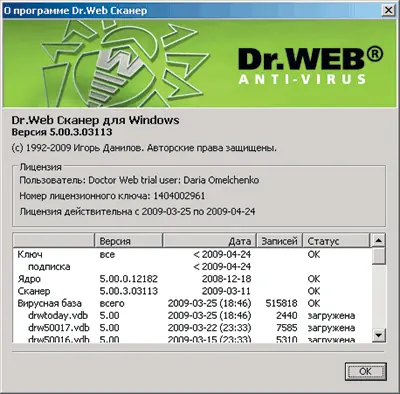The image size is (400, 394).
Task: Close the Dr.Web Scanner about window
Action: click(388, 10)
